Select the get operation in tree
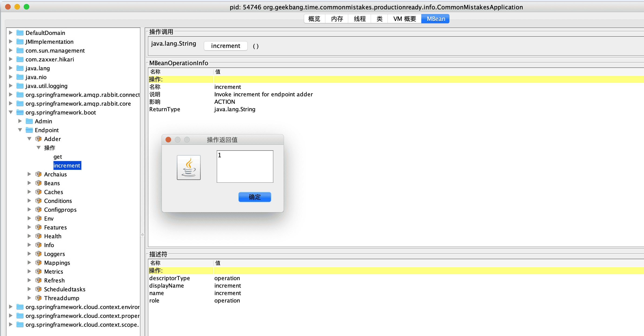Image resolution: width=644 pixels, height=336 pixels. coord(57,157)
